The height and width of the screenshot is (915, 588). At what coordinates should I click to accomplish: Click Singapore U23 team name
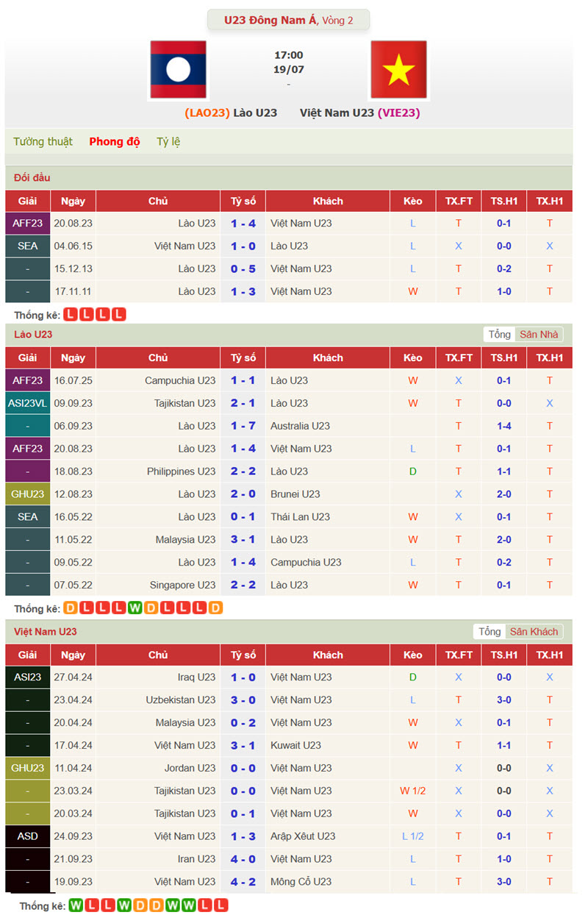coord(182,585)
